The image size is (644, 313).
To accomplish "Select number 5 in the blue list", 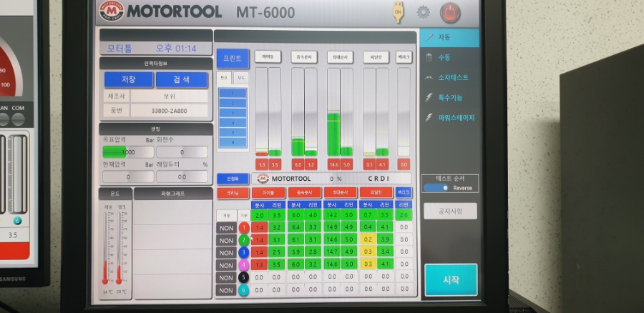I will pos(233,132).
